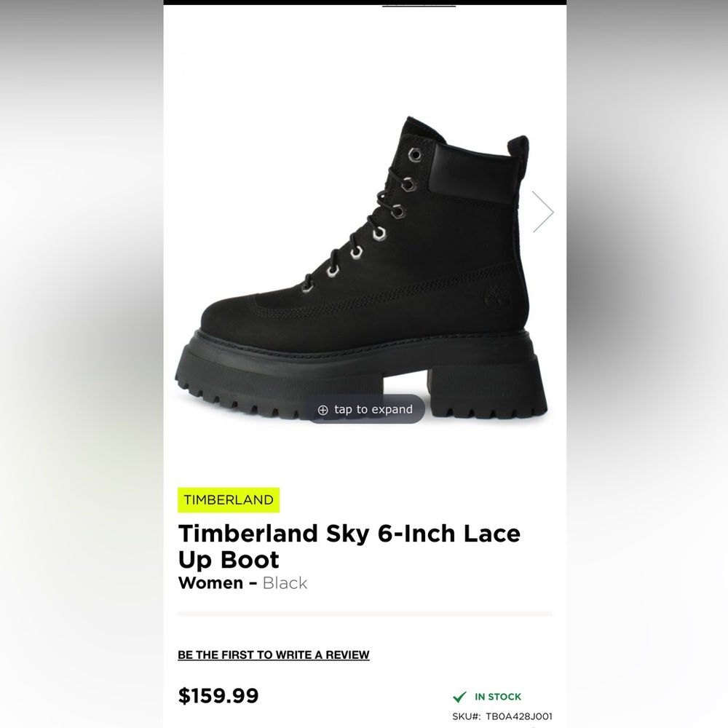This screenshot has width=728, height=728.
Task: Click 'BE THE FIRST TO WRITE A REVIEW'
Action: 273,654
